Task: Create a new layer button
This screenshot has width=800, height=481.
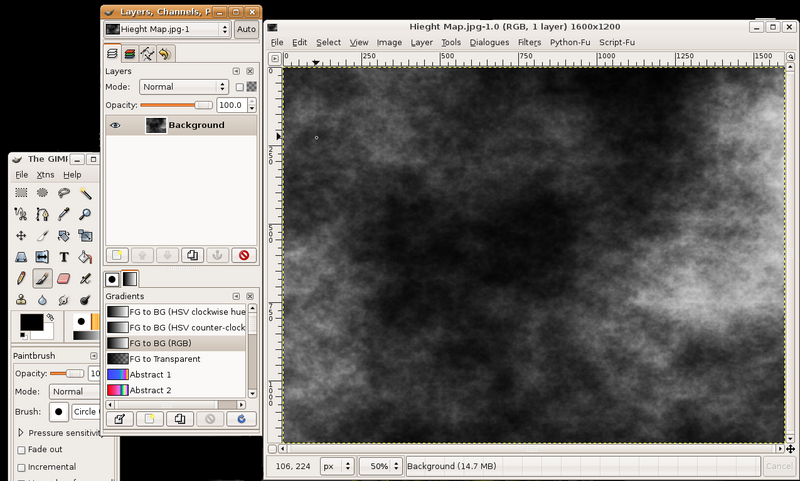Action: click(x=117, y=255)
